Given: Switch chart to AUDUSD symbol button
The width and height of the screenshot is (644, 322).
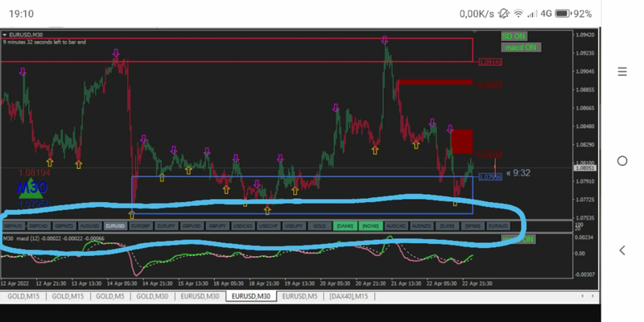Looking at the screenshot, I should 90,226.
